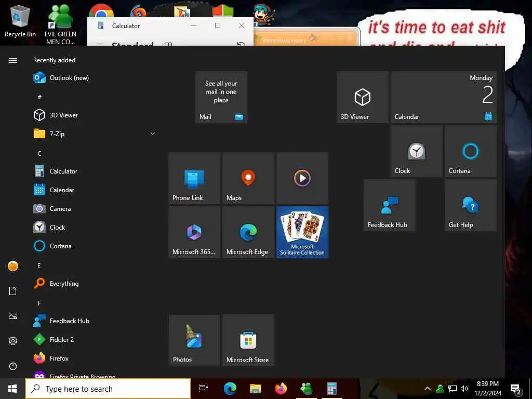Open the Microsoft Edge tile
Viewport: 532px width, 399px height.
click(x=248, y=232)
